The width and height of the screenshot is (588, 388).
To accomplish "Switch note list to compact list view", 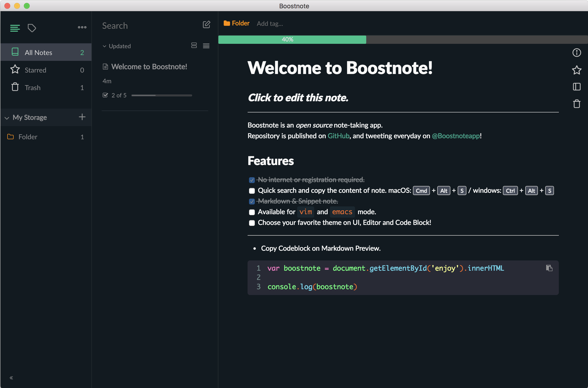I will tap(206, 46).
